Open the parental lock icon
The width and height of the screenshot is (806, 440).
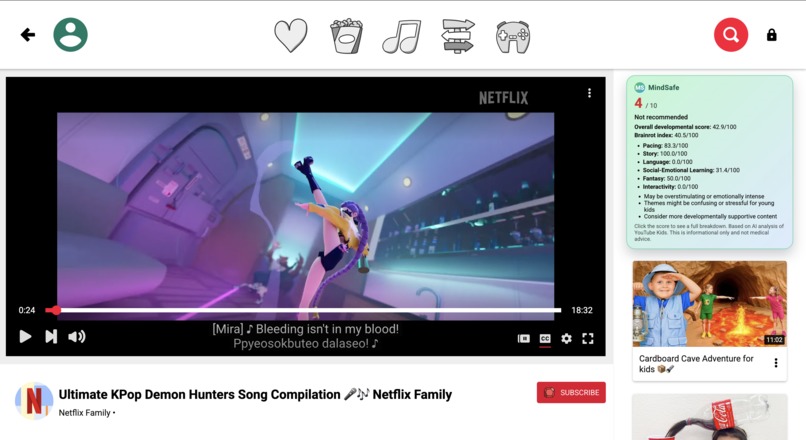pos(772,35)
